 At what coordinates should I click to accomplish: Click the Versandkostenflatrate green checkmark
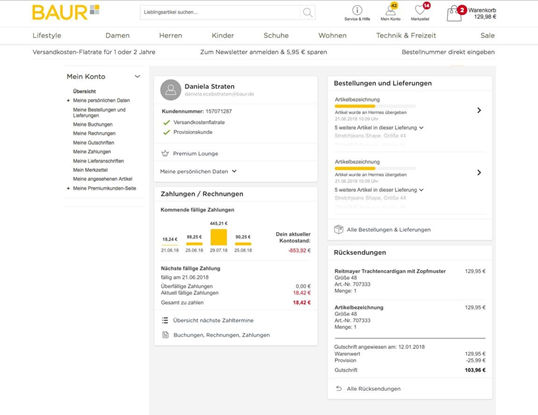click(x=167, y=122)
